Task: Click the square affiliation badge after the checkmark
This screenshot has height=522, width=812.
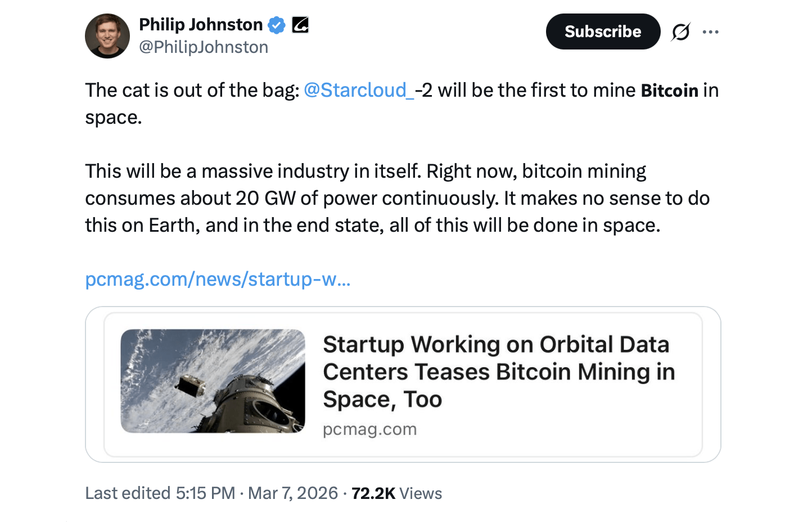Action: (x=300, y=25)
